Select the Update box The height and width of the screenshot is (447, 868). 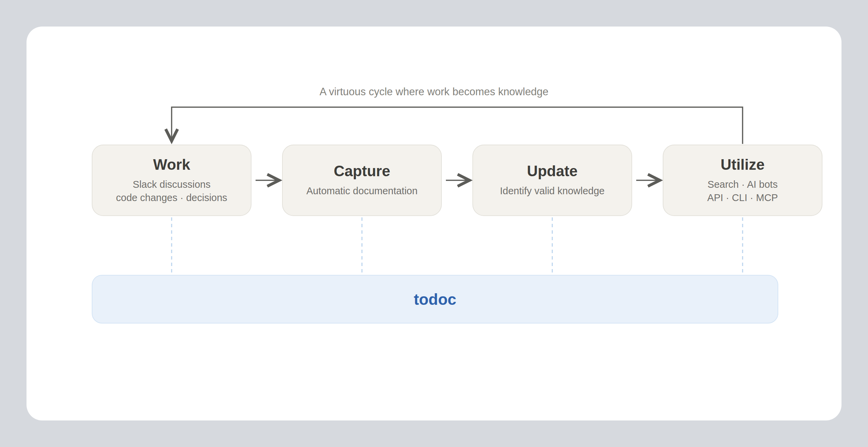click(552, 180)
